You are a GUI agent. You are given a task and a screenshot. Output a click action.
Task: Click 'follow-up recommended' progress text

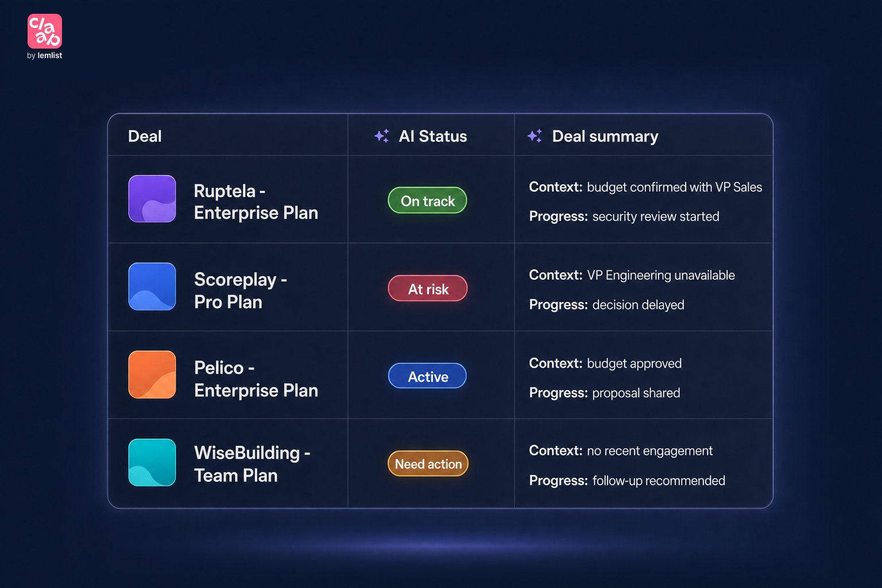pyautogui.click(x=659, y=481)
